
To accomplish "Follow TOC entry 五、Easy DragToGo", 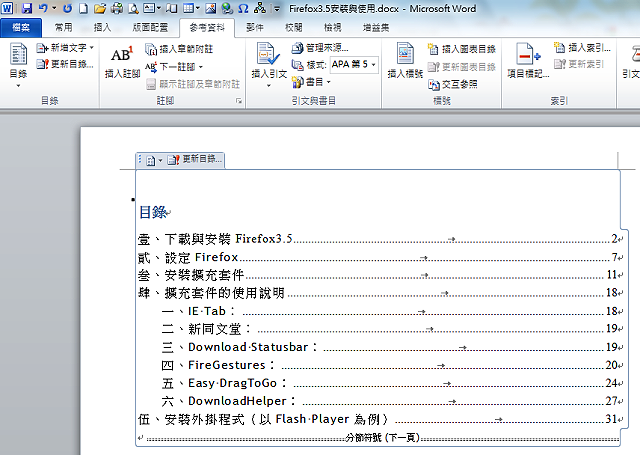I will click(389, 383).
